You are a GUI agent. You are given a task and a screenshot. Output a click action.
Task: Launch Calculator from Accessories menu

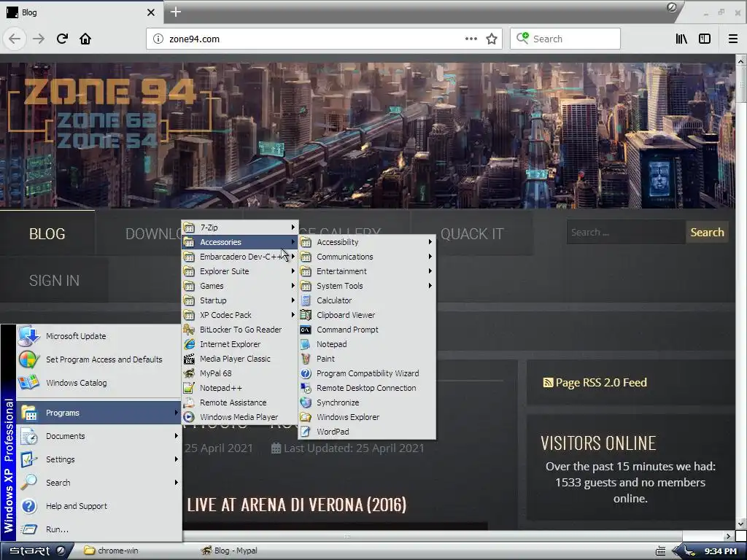click(367, 300)
